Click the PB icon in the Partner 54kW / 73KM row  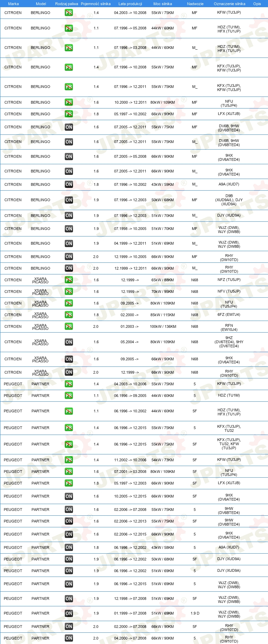tap(69, 460)
